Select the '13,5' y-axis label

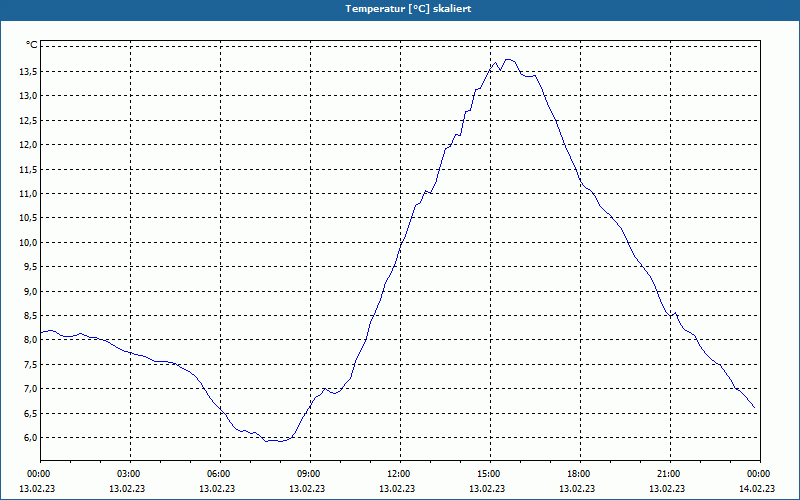pyautogui.click(x=28, y=71)
